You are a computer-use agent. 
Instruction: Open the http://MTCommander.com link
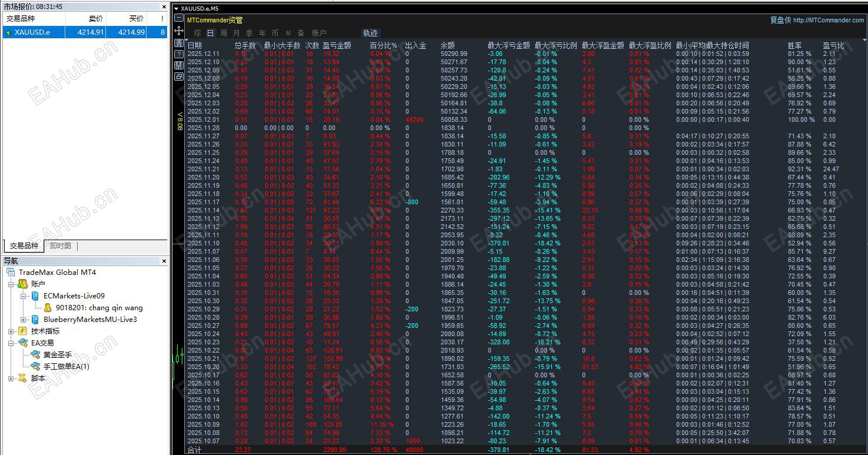[829, 20]
